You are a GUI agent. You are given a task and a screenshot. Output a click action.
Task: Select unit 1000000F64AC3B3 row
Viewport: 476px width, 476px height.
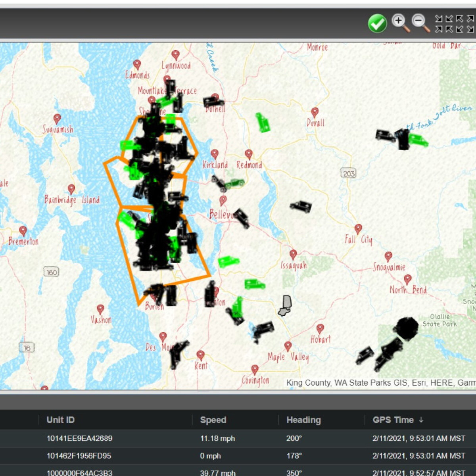[238, 471]
